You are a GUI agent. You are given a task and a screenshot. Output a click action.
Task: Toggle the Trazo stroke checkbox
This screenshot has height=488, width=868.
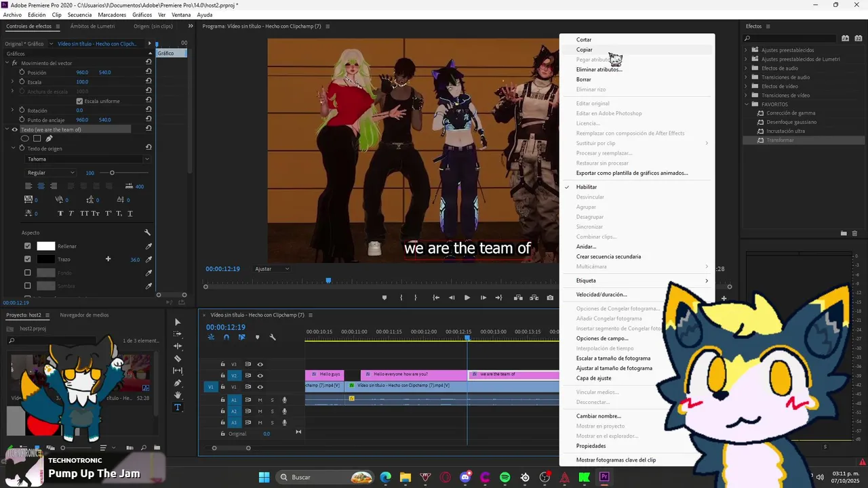click(28, 259)
